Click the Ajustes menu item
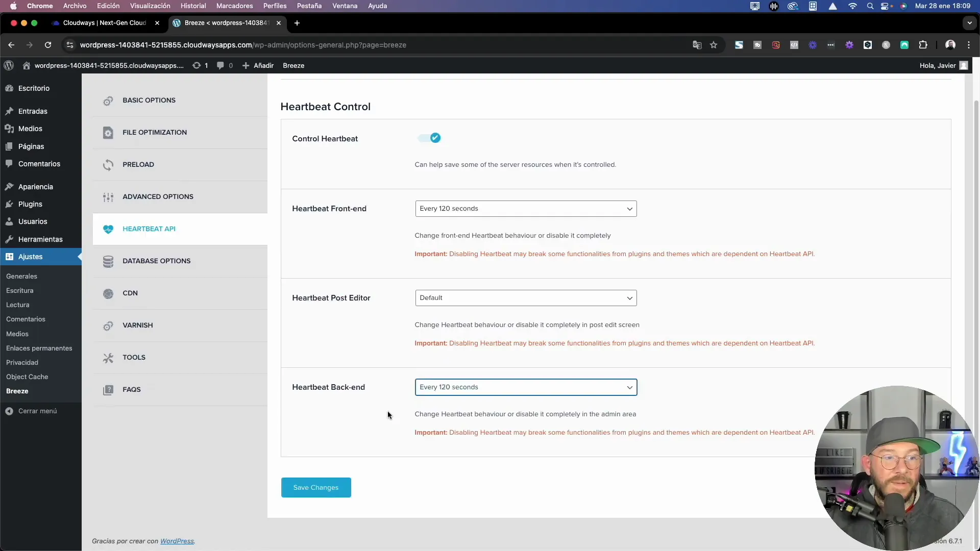 [41, 257]
